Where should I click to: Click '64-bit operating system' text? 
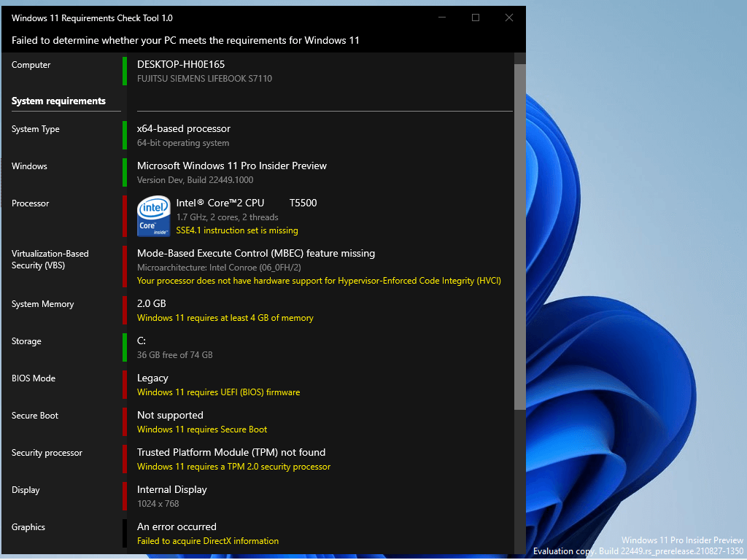pyautogui.click(x=183, y=143)
